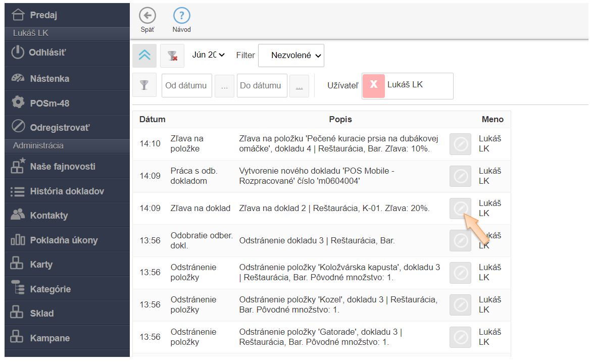This screenshot has height=364, width=592.
Task: Open Predaj in the sidebar
Action: pyautogui.click(x=43, y=15)
